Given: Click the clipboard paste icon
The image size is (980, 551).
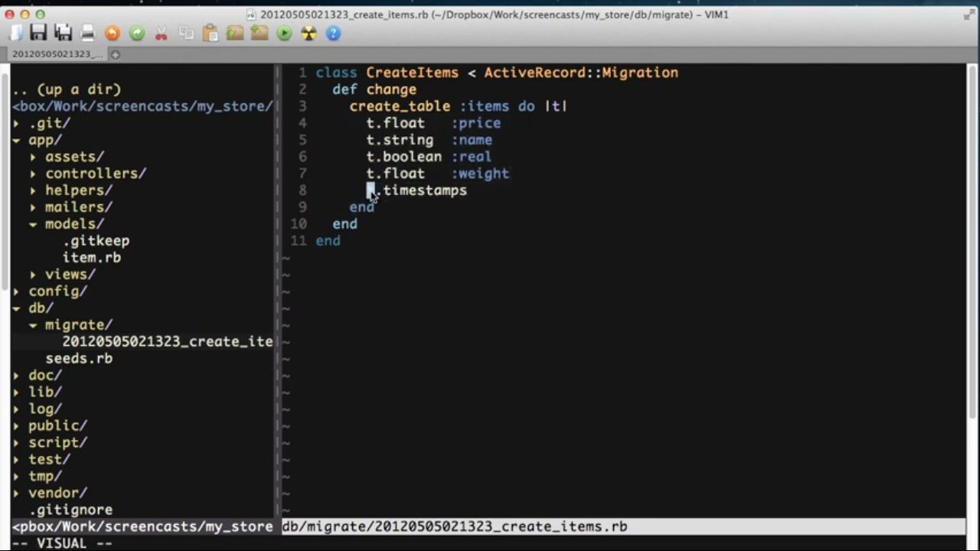Looking at the screenshot, I should [x=211, y=33].
